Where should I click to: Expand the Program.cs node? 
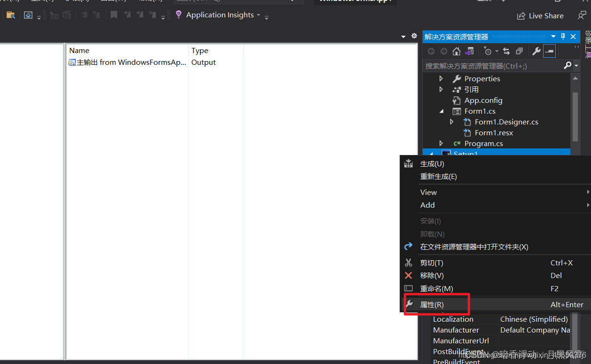441,143
